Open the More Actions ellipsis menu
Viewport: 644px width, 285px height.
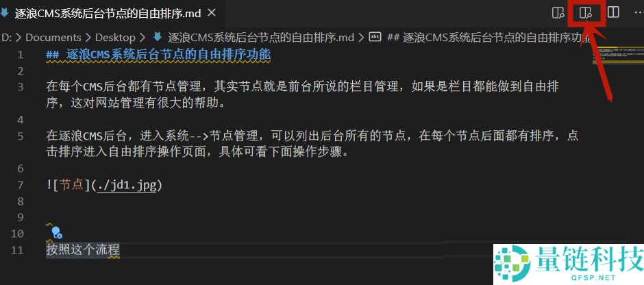click(x=639, y=12)
